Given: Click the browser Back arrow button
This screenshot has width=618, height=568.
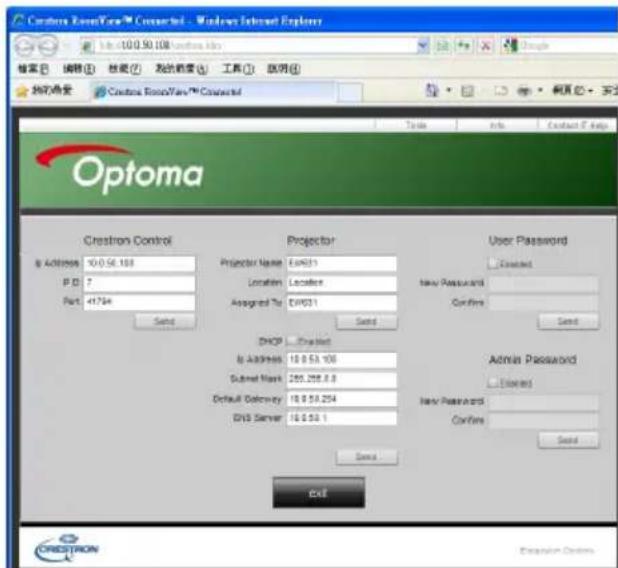Looking at the screenshot, I should (25, 46).
